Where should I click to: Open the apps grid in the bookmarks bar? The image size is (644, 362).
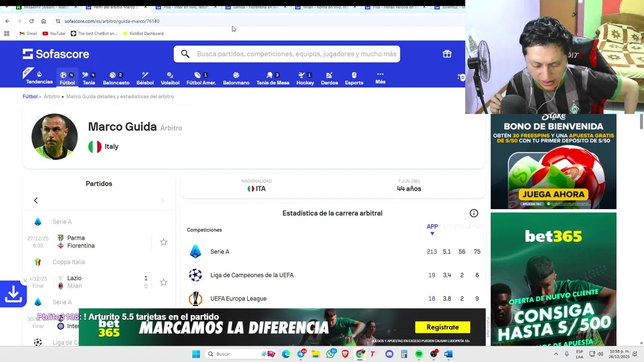click(x=7, y=33)
